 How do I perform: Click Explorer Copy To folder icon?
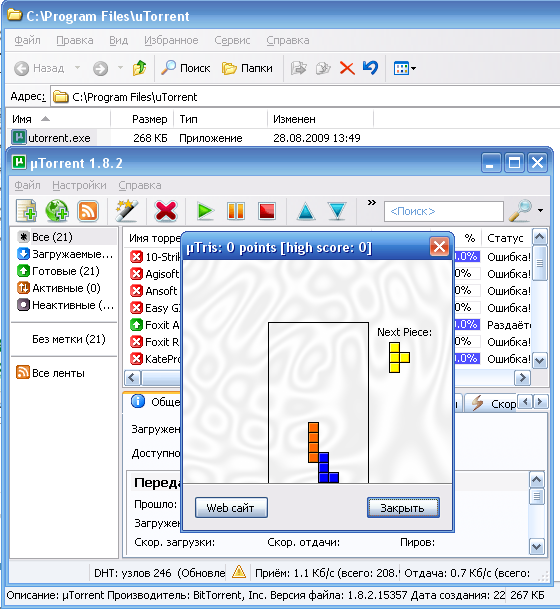point(323,68)
